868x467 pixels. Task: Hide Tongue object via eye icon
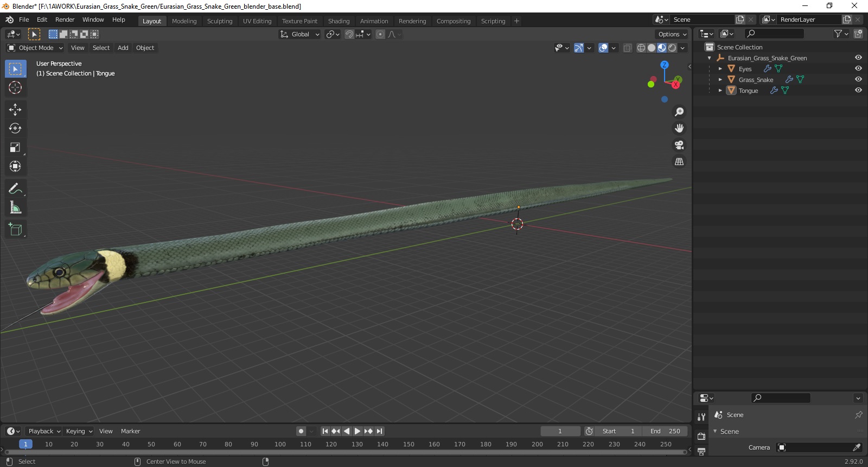tap(858, 90)
